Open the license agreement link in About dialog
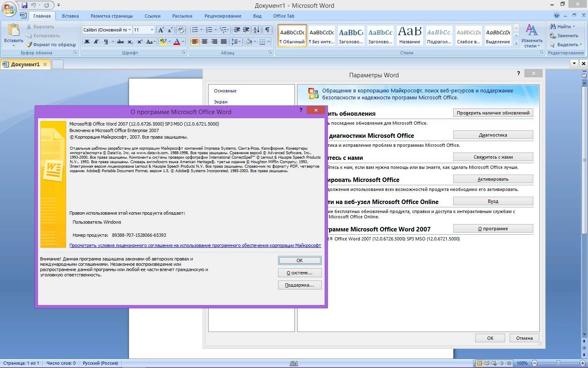The image size is (588, 368). pyautogui.click(x=195, y=245)
